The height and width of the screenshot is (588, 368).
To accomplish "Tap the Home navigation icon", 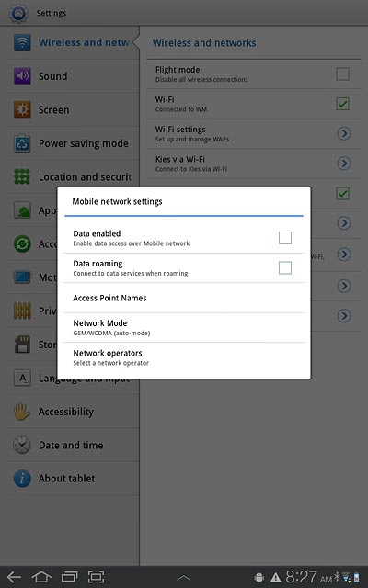I will coord(41,577).
